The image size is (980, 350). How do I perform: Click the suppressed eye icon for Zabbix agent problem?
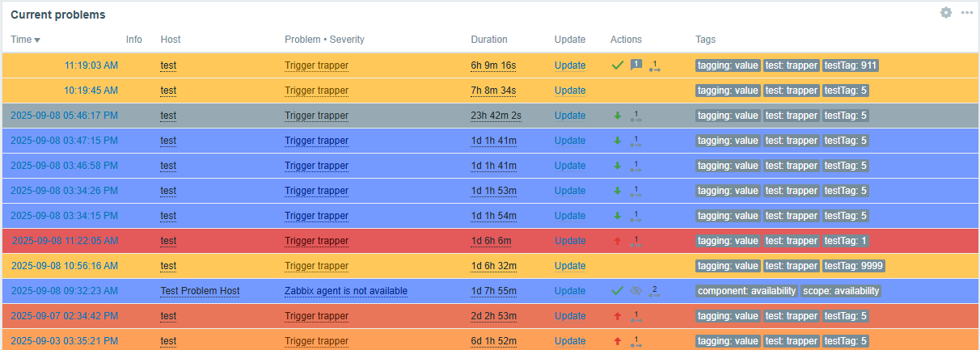[x=636, y=291]
